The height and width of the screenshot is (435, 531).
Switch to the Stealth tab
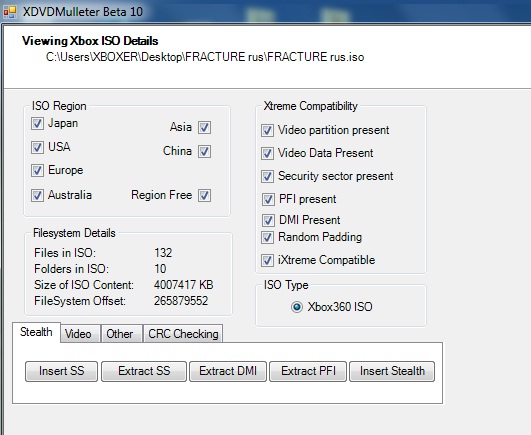tap(36, 332)
